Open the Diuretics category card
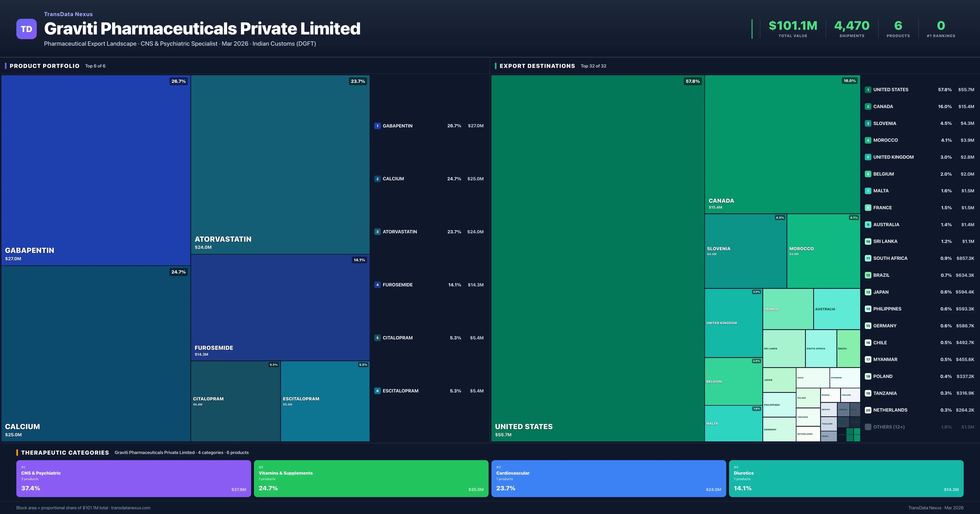 (x=846, y=479)
